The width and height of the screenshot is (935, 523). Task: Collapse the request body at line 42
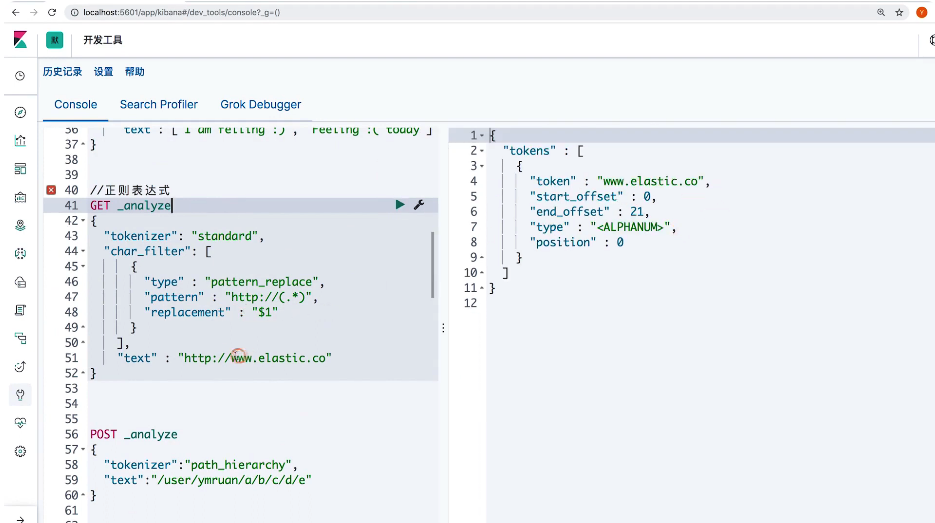[83, 221]
